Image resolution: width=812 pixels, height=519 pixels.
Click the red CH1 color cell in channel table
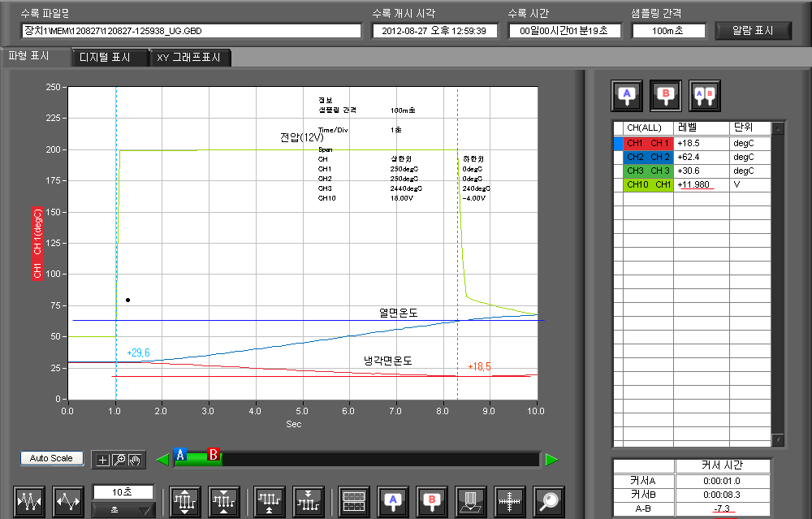click(648, 143)
